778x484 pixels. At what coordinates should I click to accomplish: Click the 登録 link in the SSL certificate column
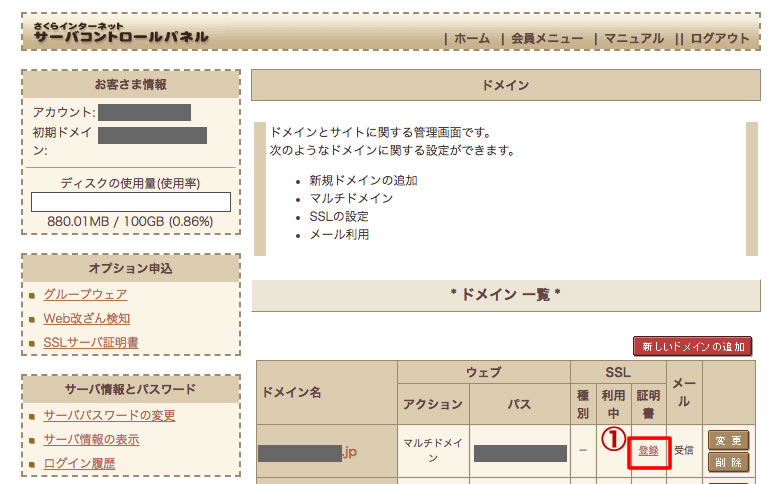tap(648, 451)
